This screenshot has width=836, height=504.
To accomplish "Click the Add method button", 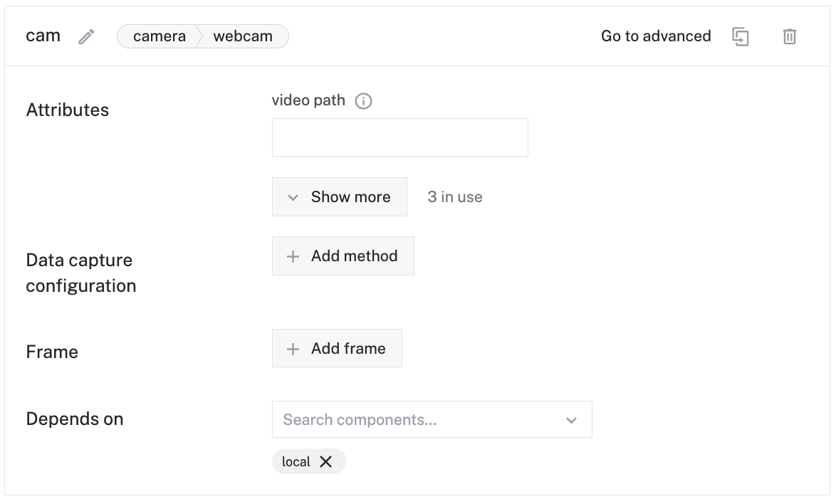I will pyautogui.click(x=343, y=256).
